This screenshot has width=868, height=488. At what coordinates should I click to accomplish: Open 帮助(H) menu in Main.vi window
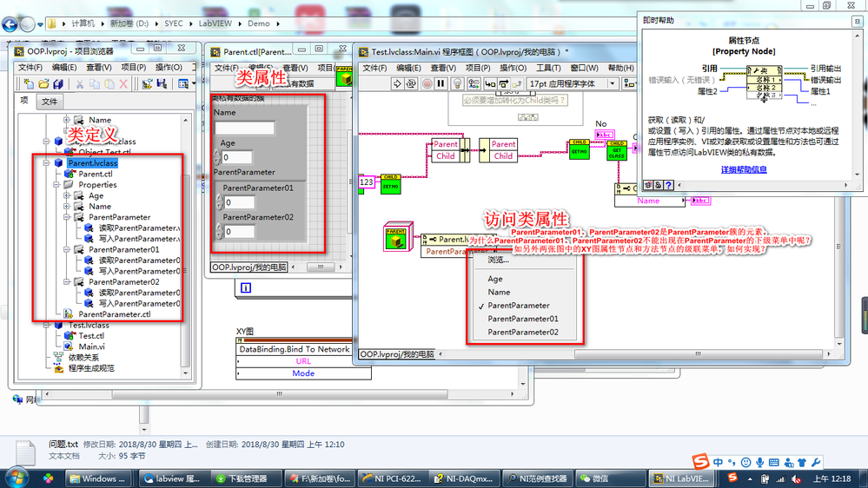[620, 68]
